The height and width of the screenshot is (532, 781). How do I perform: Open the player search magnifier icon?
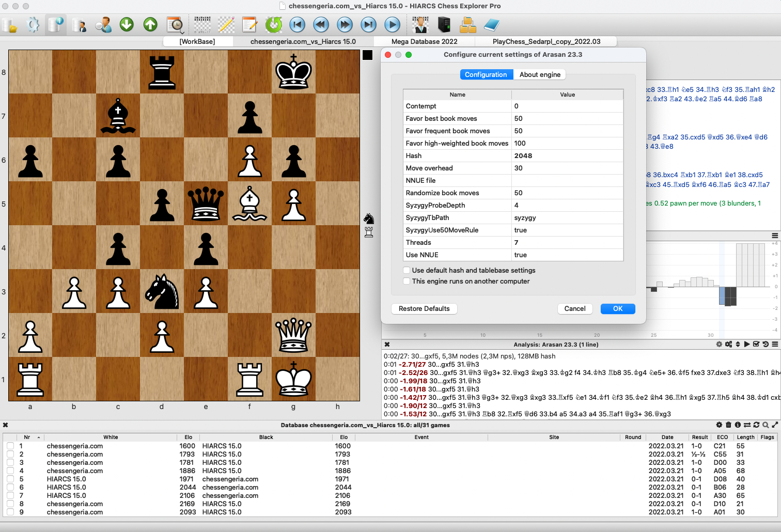103,25
